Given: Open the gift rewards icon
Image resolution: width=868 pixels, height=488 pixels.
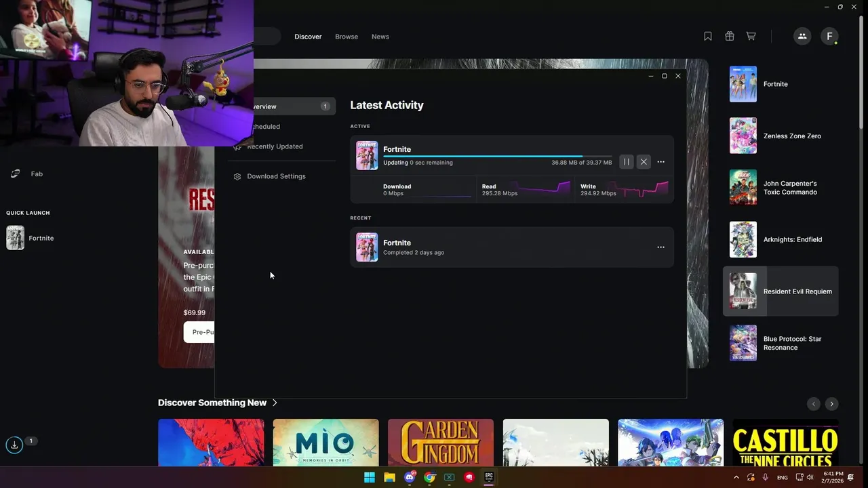Looking at the screenshot, I should [730, 37].
